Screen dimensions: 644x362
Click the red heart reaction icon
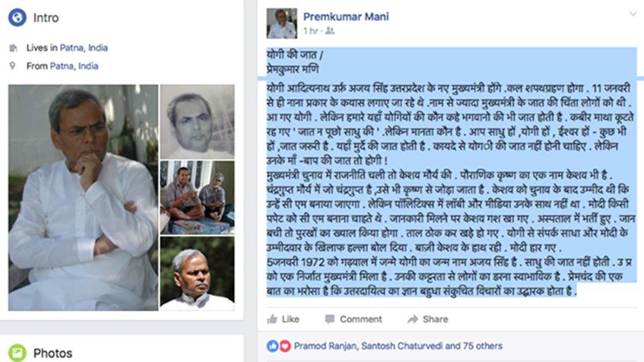(x=285, y=346)
